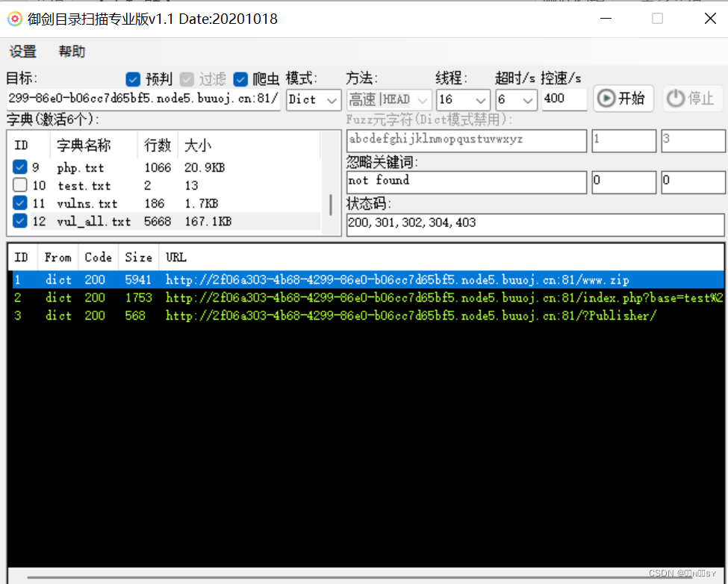
Task: Start the scan with the 开始 button
Action: tap(623, 99)
